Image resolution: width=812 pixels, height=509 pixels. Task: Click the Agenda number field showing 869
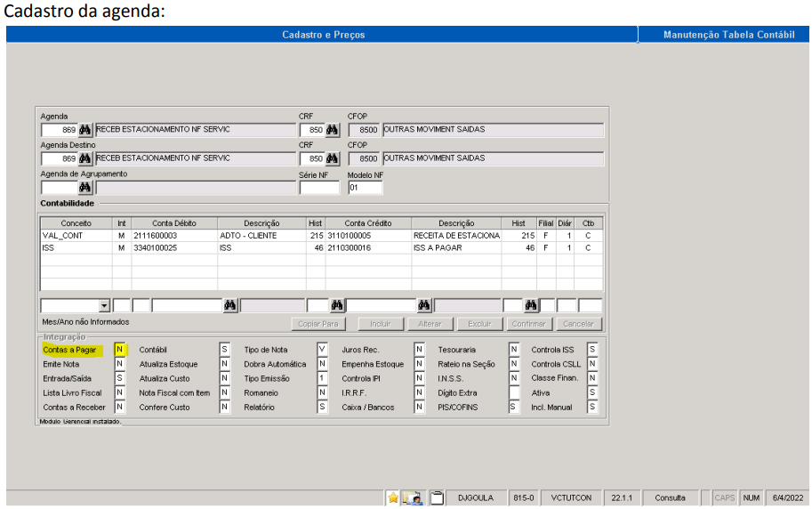coord(59,130)
